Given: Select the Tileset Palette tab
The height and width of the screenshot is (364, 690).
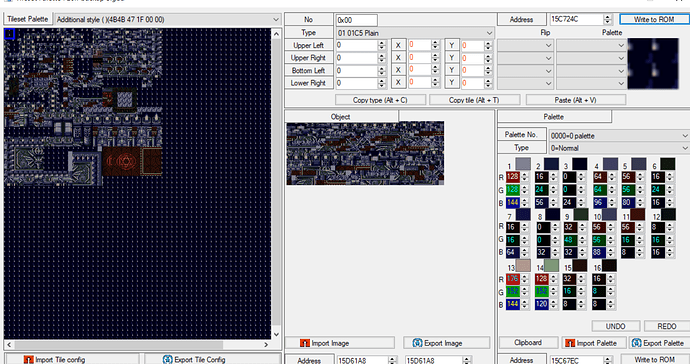Looking at the screenshot, I should pyautogui.click(x=27, y=19).
